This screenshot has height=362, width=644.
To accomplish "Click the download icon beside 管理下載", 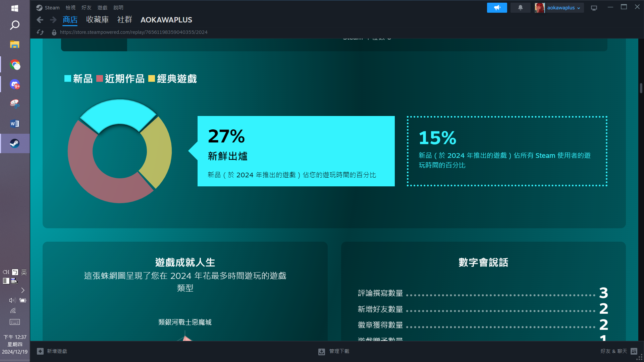I will 322,352.
